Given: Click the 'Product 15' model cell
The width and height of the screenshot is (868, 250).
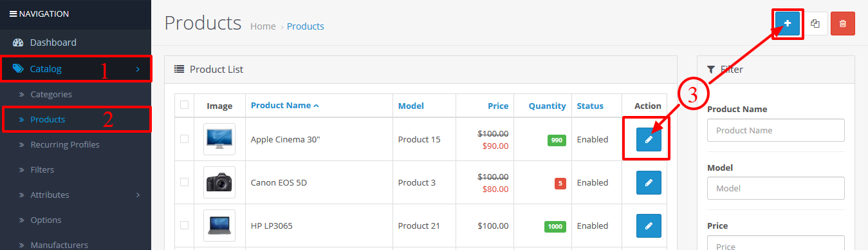Looking at the screenshot, I should click(x=420, y=139).
